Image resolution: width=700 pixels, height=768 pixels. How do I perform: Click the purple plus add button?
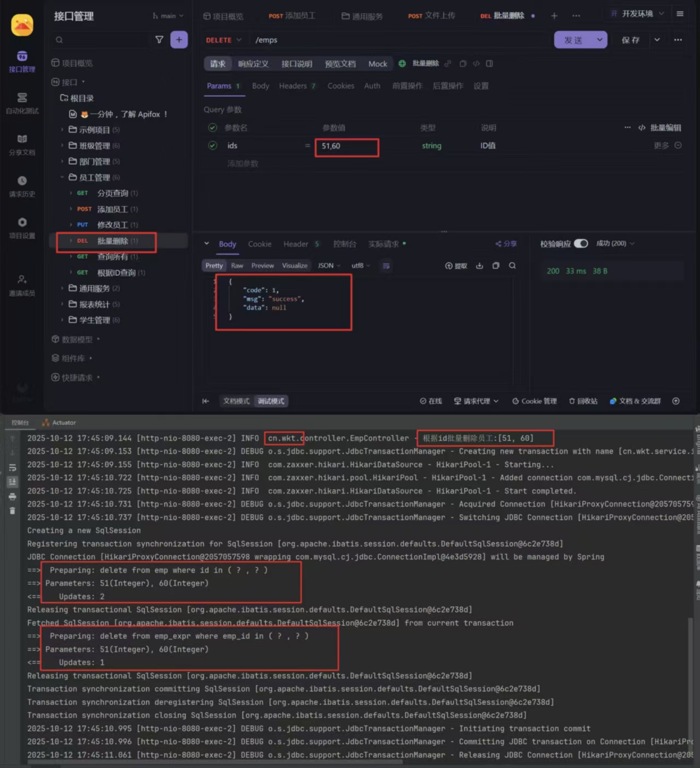179,39
